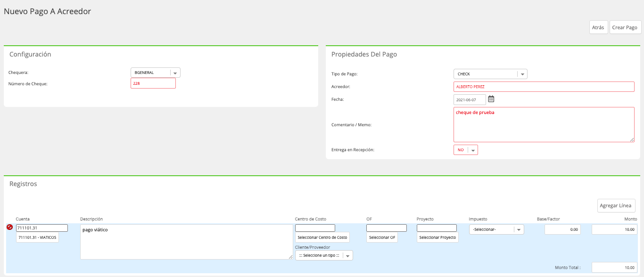
Task: Focus the Número de Cheque field
Action: click(153, 83)
